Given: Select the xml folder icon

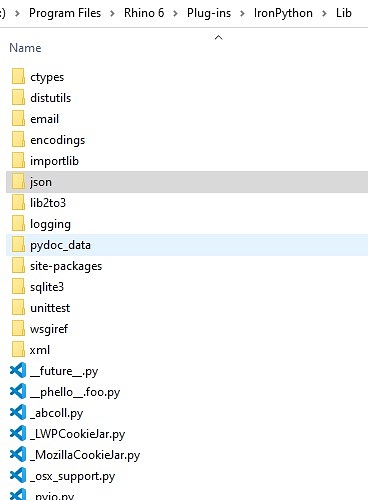Looking at the screenshot, I should tap(18, 349).
